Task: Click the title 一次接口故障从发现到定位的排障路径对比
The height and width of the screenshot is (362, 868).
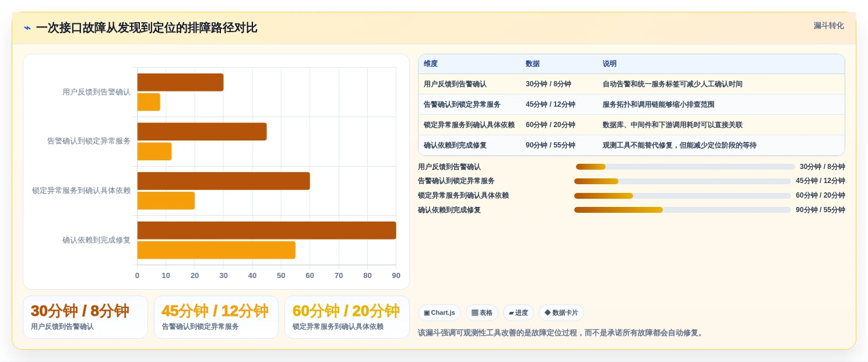Action: [146, 28]
